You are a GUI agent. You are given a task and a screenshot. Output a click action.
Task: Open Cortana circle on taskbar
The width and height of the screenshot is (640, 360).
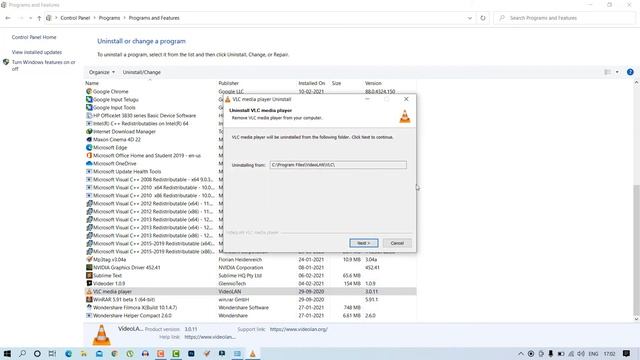point(37,353)
